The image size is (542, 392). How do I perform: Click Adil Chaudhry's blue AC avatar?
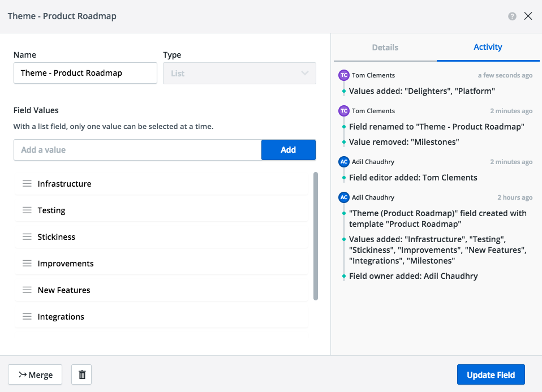click(343, 162)
